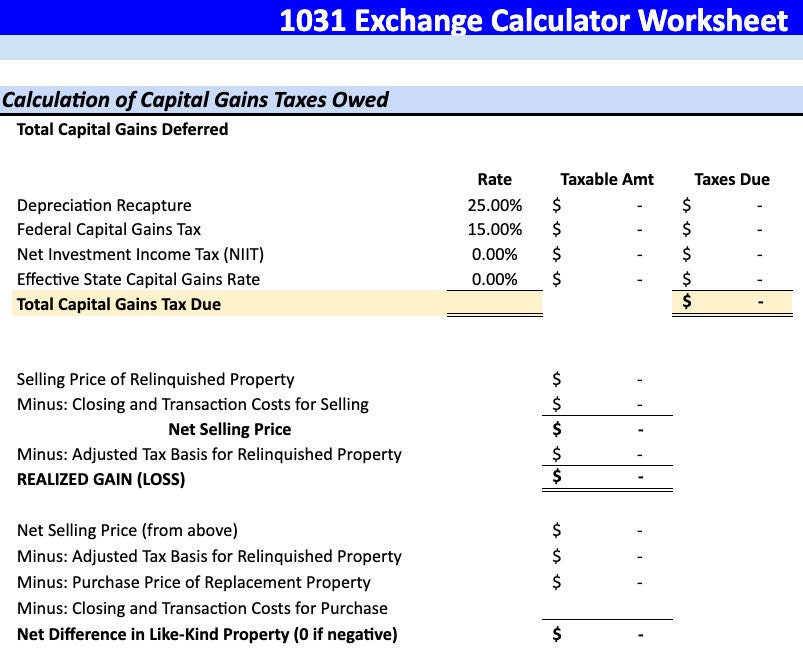Select the Purchase Price of Replacement Property value
Screen dimensions: 803x650
(x=607, y=582)
